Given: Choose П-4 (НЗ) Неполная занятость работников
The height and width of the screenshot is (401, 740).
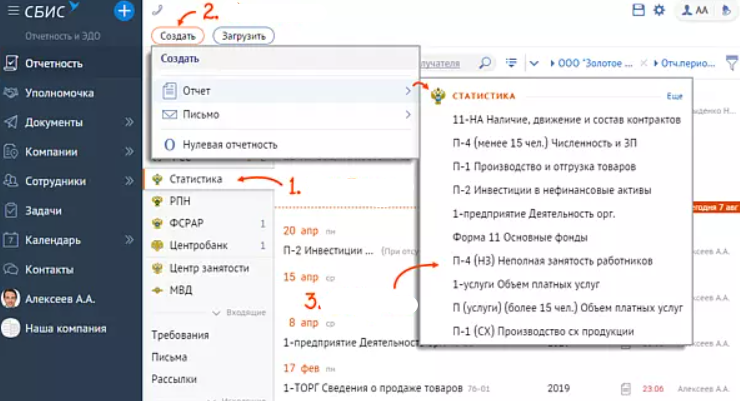Looking at the screenshot, I should pos(552,261).
